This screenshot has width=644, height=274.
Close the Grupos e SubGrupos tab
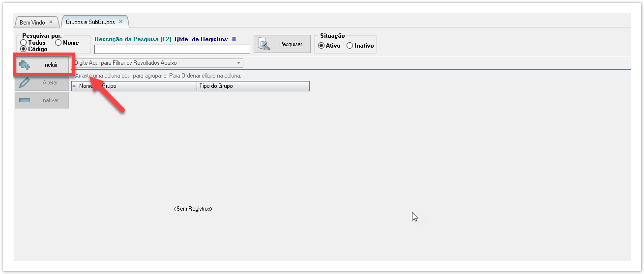pos(120,22)
